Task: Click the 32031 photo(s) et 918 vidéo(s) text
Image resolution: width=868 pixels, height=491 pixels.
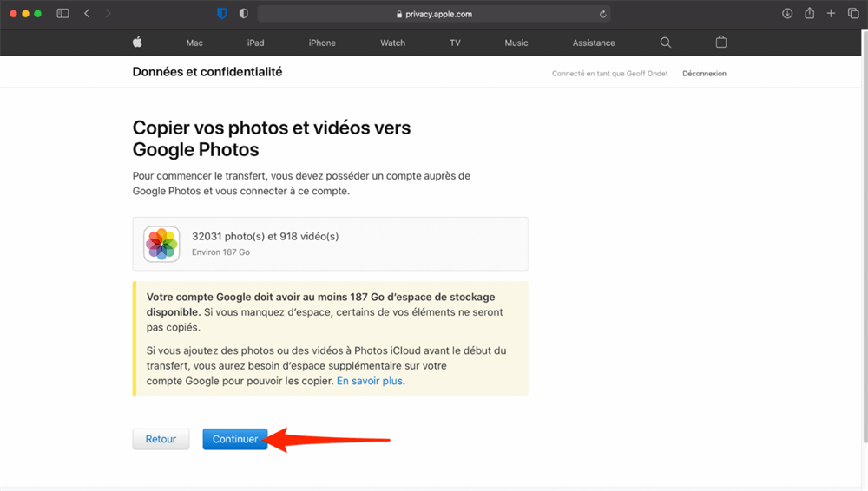Action: 265,236
